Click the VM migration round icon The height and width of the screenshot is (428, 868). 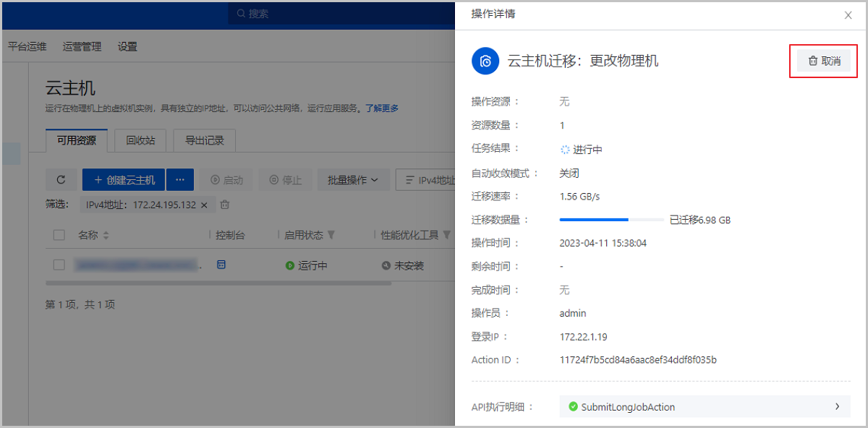(x=485, y=61)
